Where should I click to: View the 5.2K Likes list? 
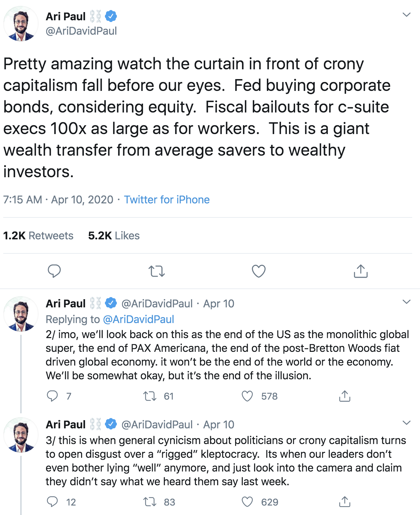coord(114,235)
